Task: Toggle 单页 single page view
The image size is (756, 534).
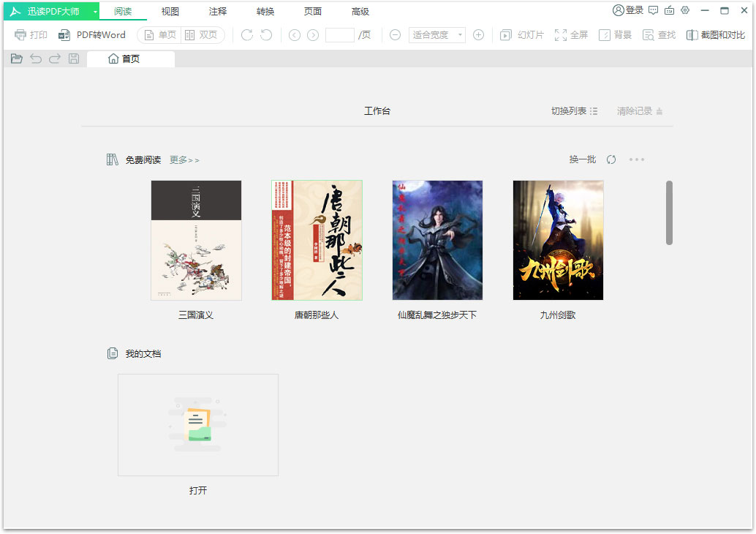Action: pyautogui.click(x=159, y=34)
